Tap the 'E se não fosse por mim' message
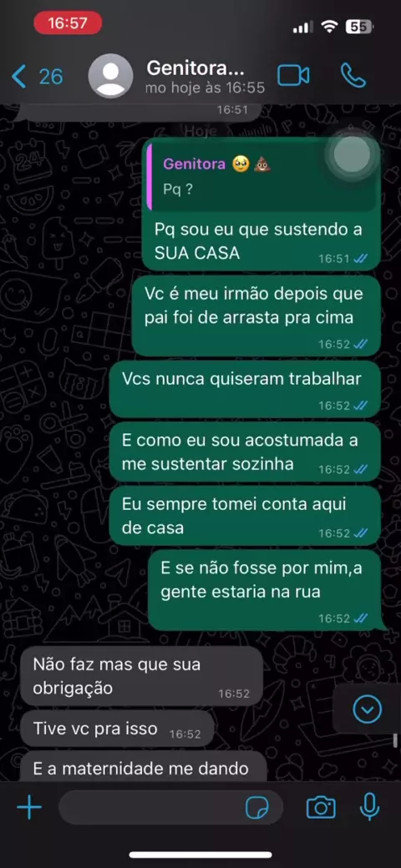 (265, 589)
